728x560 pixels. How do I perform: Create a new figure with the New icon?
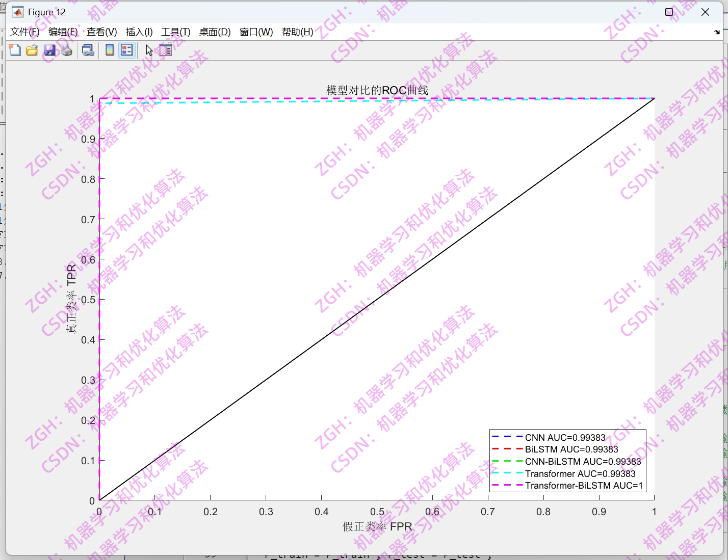(15, 50)
